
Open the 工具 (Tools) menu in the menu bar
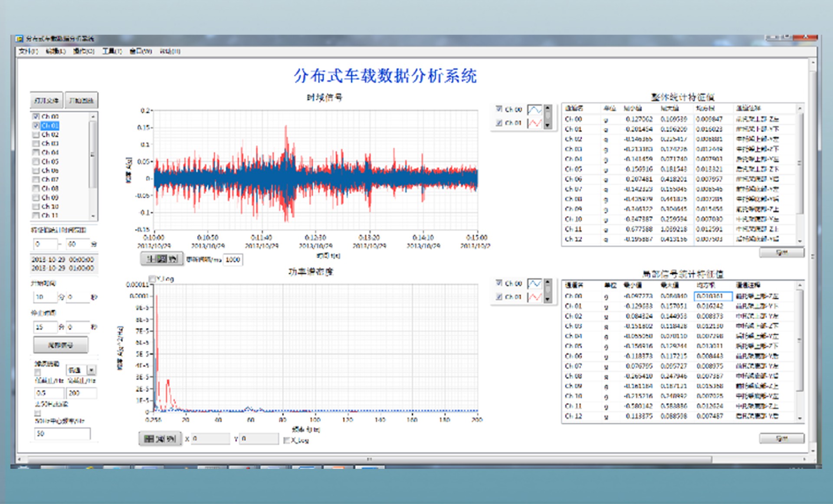112,51
